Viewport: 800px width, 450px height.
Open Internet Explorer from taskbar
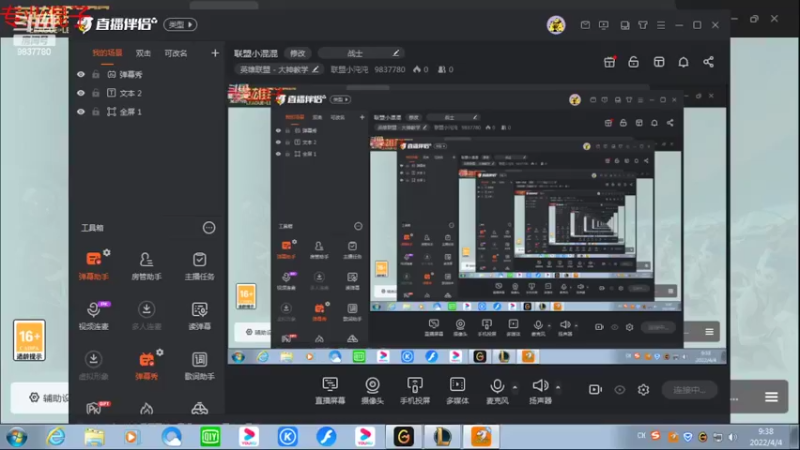(x=56, y=437)
